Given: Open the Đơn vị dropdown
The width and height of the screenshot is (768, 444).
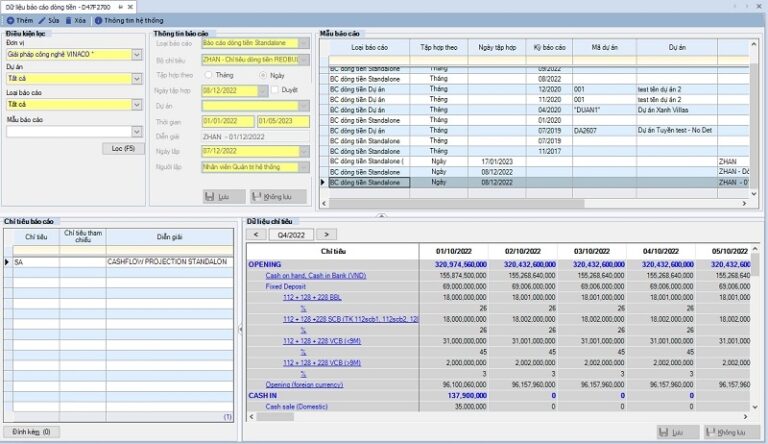Looking at the screenshot, I should 137,54.
